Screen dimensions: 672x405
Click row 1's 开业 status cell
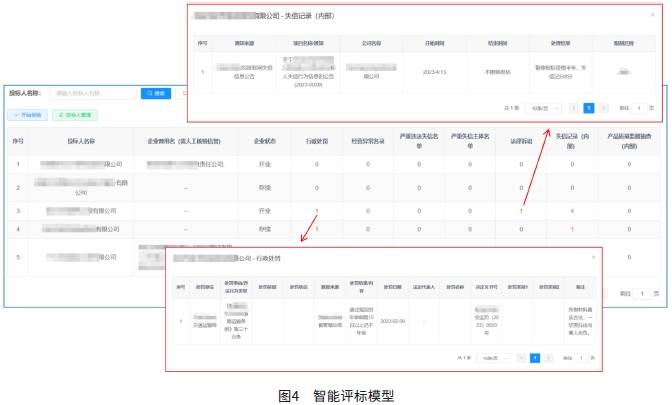(264, 164)
